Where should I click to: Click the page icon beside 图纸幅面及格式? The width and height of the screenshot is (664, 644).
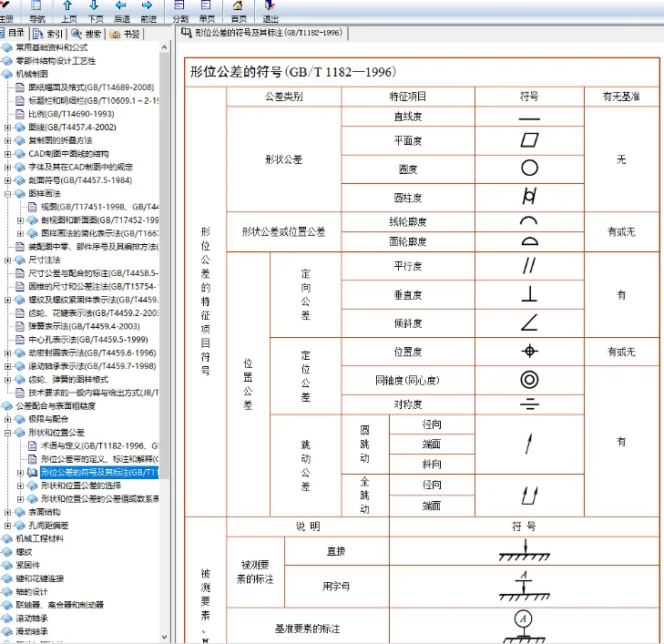click(20, 87)
